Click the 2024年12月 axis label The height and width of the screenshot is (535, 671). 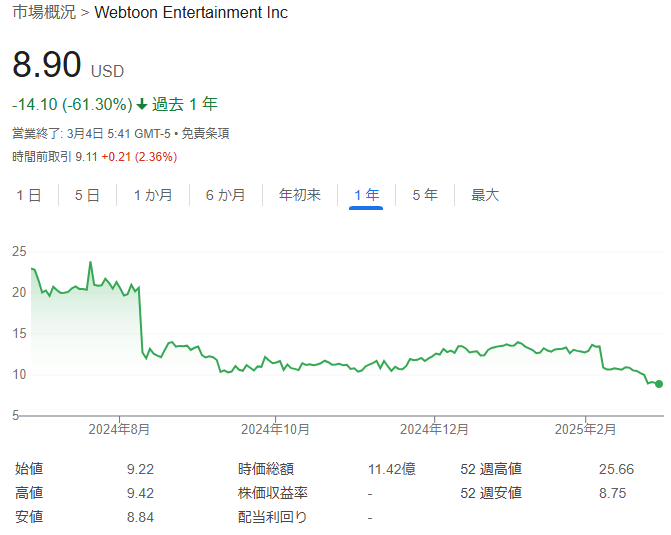pos(434,429)
